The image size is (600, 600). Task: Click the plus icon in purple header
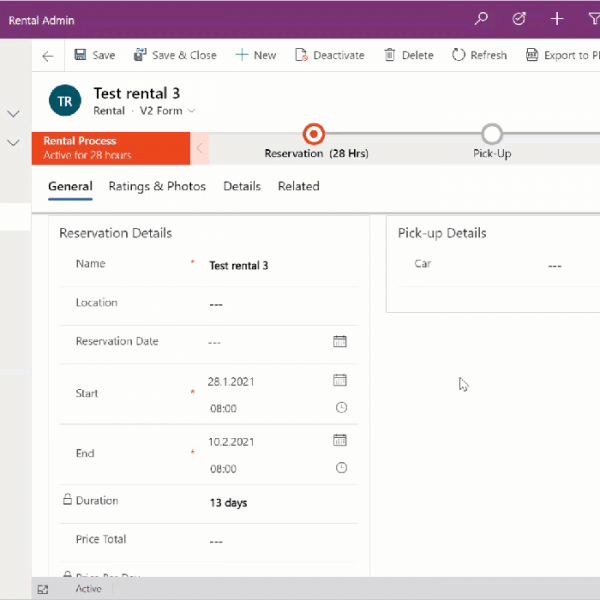(x=557, y=19)
